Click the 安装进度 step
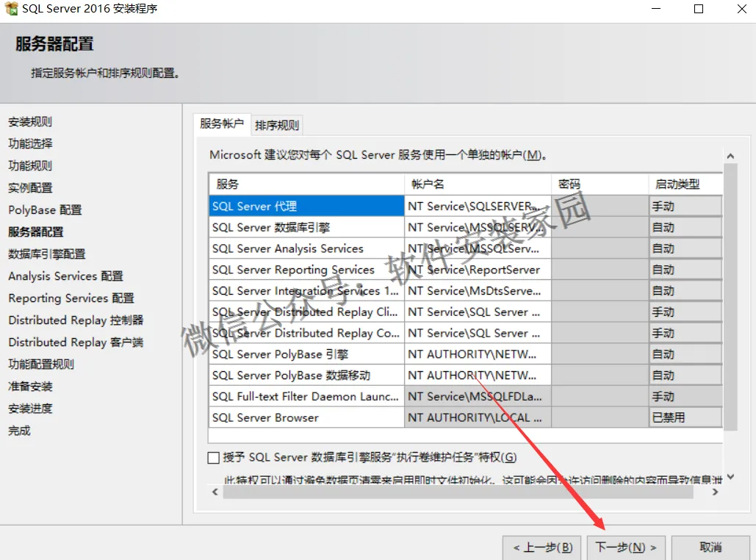This screenshot has height=560, width=756. point(30,409)
